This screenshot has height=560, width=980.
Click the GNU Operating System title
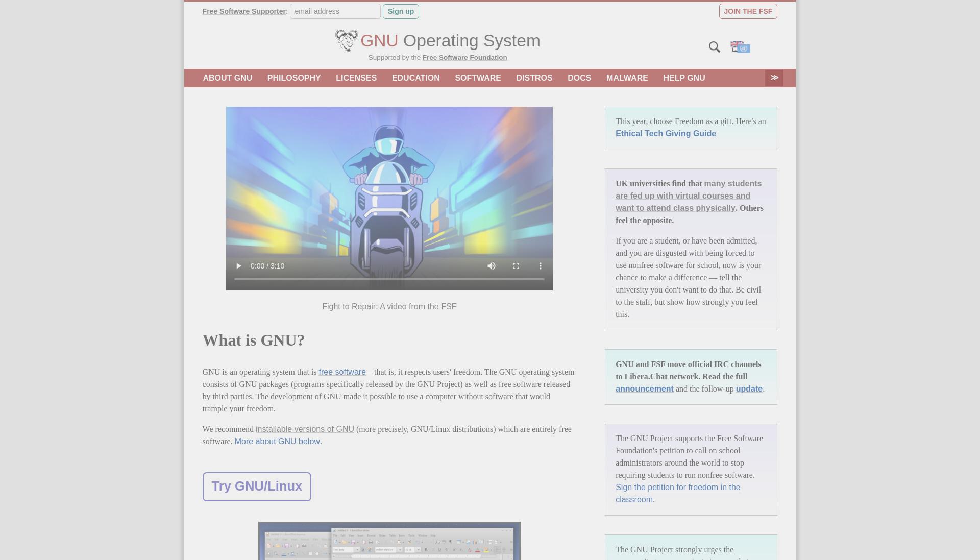pos(450,41)
